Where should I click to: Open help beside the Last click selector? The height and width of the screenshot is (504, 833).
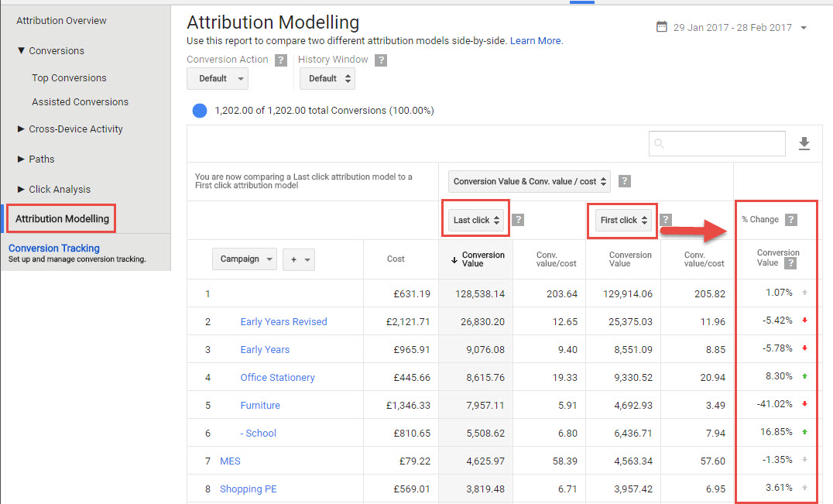click(x=517, y=220)
